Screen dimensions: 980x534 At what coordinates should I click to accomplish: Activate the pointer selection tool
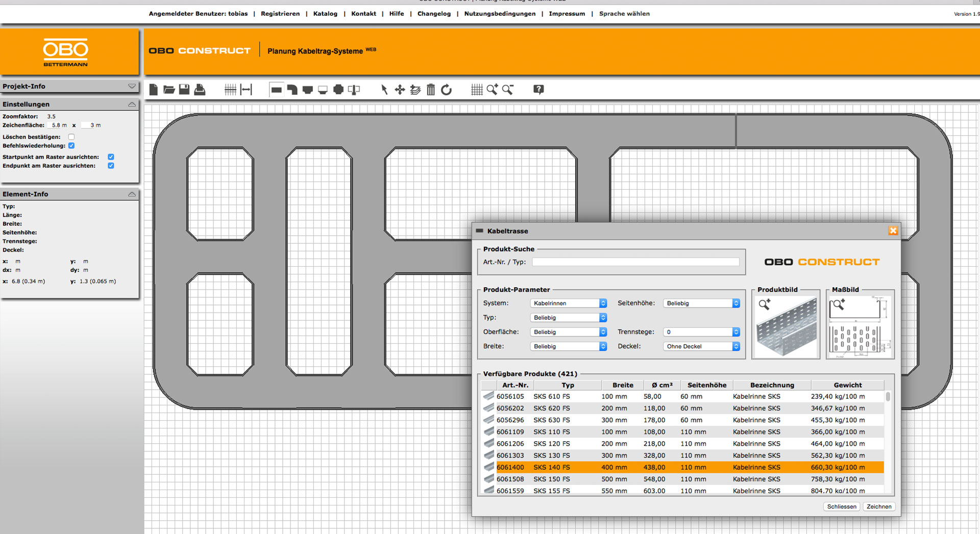click(384, 90)
